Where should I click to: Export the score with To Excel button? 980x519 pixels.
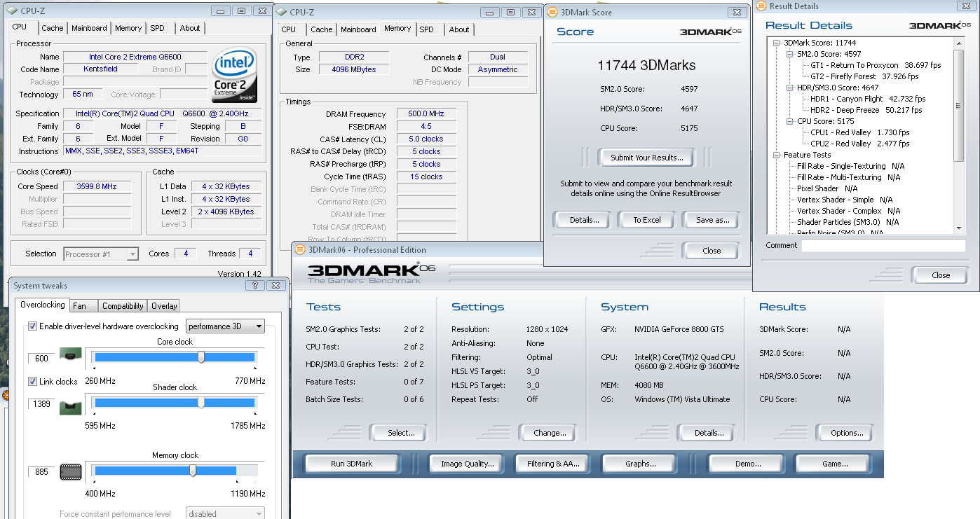click(x=647, y=220)
